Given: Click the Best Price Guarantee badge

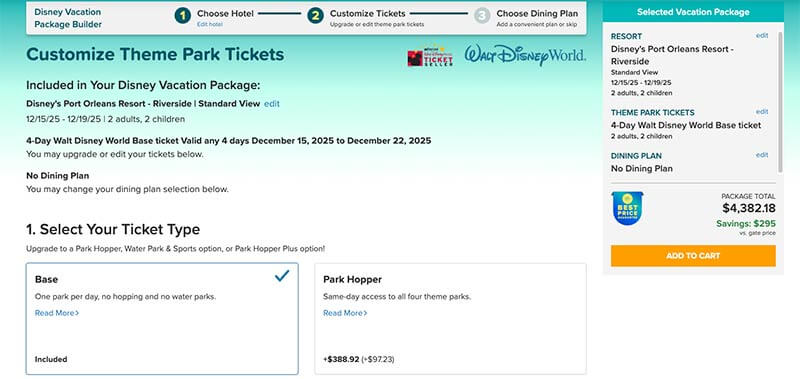Looking at the screenshot, I should (x=627, y=208).
